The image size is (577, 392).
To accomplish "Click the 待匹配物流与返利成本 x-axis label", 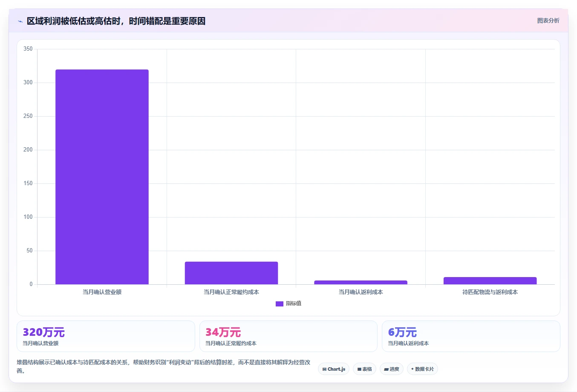I will (490, 292).
